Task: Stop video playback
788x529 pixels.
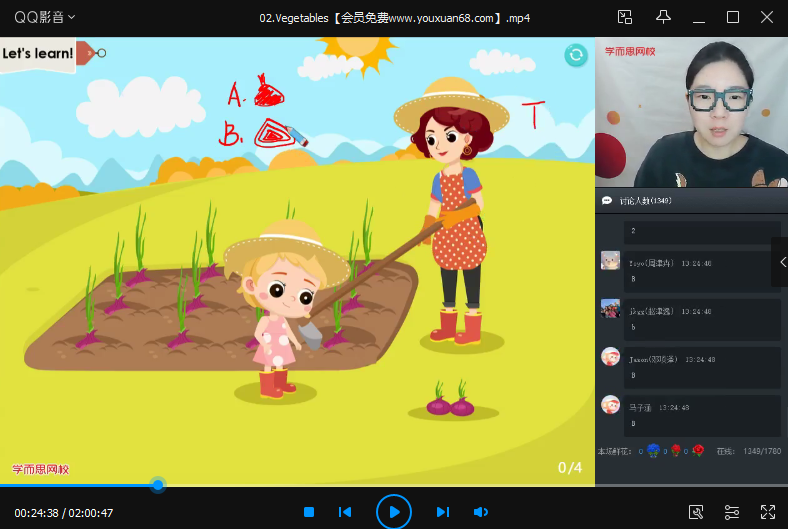Action: pyautogui.click(x=309, y=512)
